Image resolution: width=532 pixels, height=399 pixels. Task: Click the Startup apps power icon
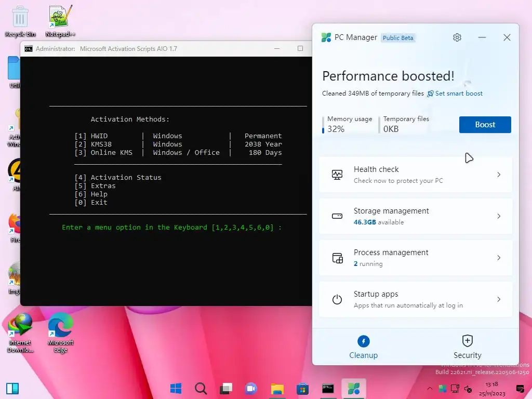[x=337, y=300]
